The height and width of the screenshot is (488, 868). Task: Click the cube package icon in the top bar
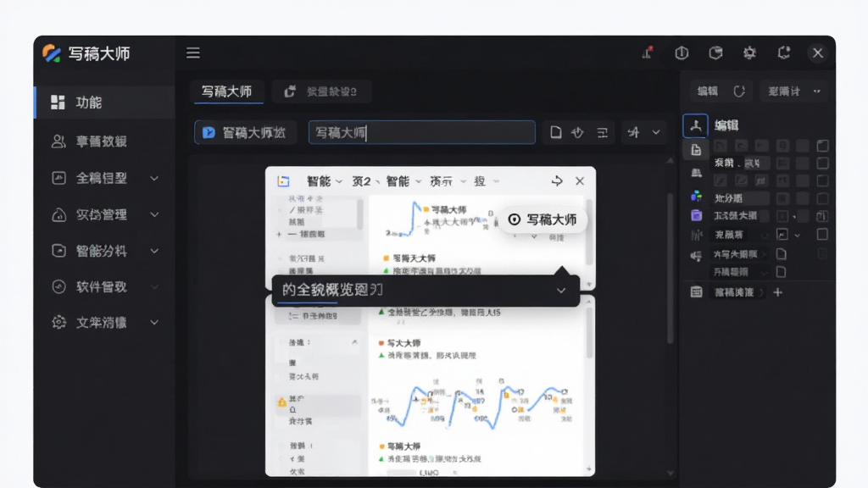point(715,53)
